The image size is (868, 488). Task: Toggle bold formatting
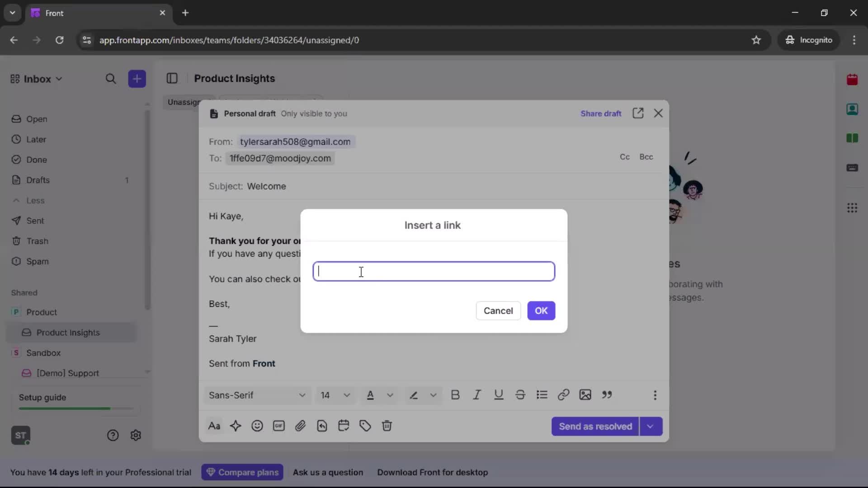pyautogui.click(x=455, y=395)
